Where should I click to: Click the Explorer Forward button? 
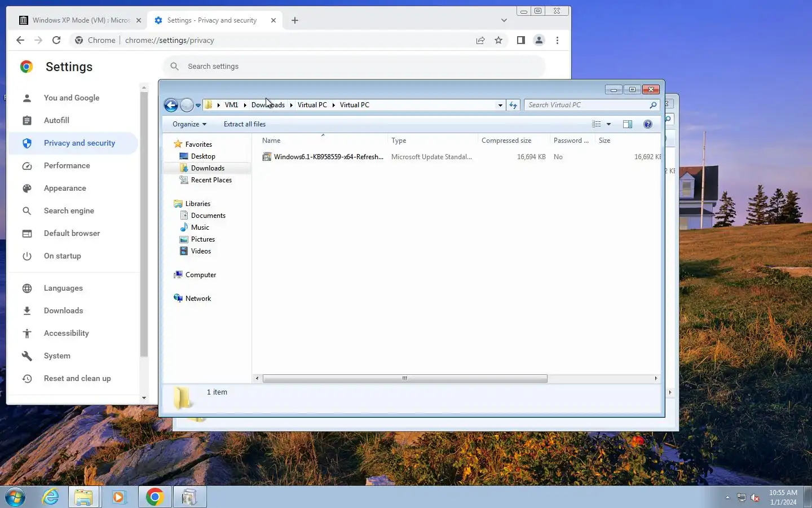pyautogui.click(x=187, y=105)
